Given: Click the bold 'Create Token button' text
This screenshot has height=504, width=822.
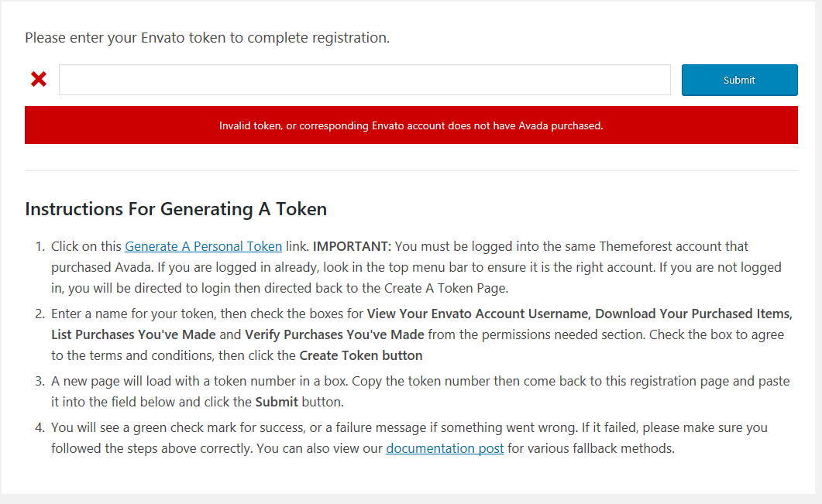Looking at the screenshot, I should (x=361, y=355).
